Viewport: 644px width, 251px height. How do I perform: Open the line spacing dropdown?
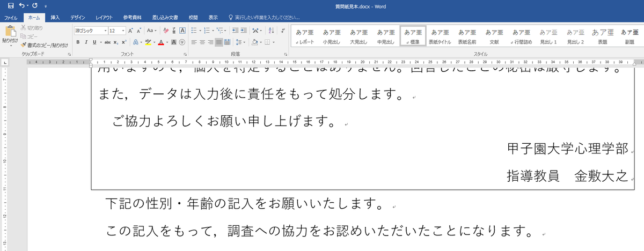point(239,42)
